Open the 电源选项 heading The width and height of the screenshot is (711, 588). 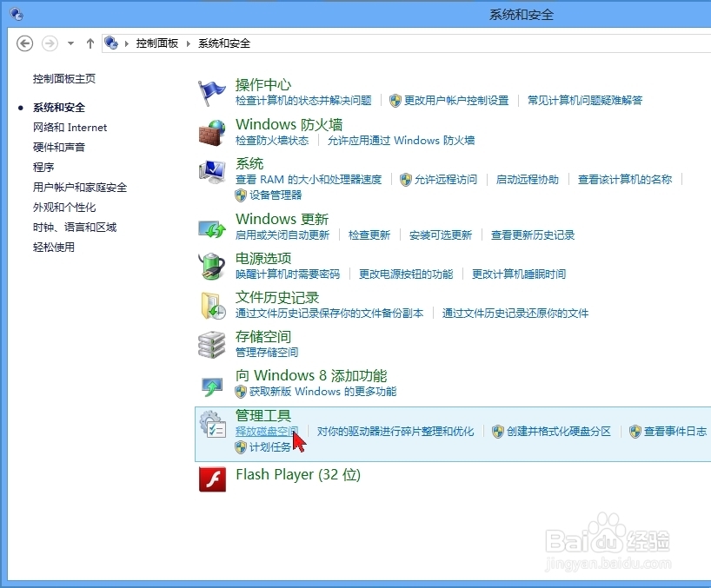tap(263, 258)
